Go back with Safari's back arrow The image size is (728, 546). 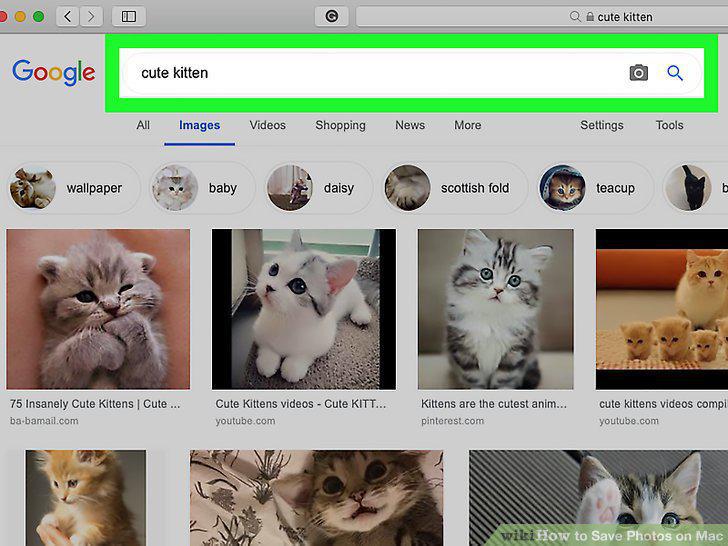68,17
